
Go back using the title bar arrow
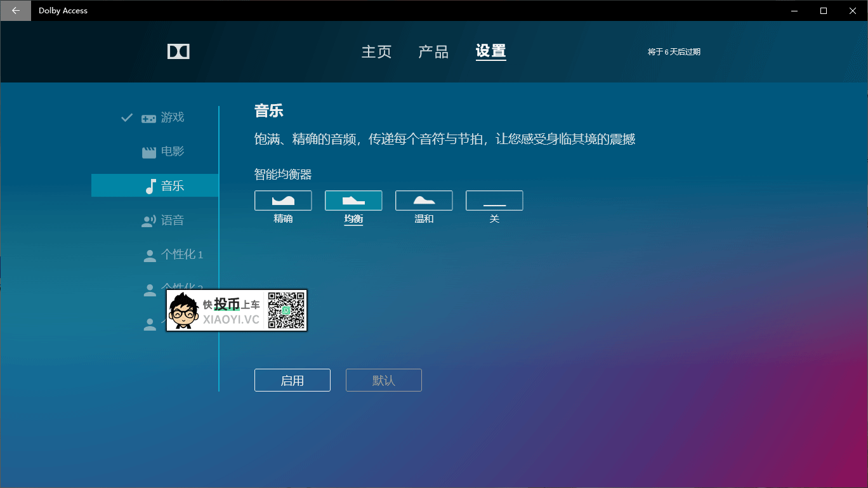[15, 10]
